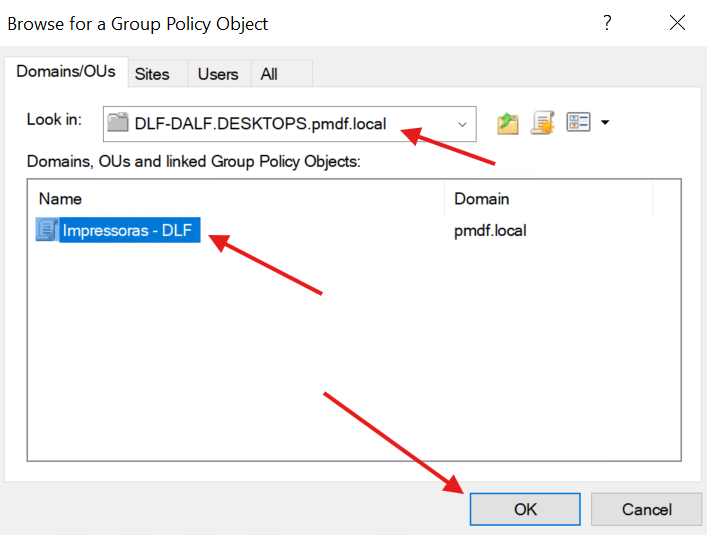Click the GPO icon beside Impressoras - DLF
The width and height of the screenshot is (707, 535).
click(47, 230)
